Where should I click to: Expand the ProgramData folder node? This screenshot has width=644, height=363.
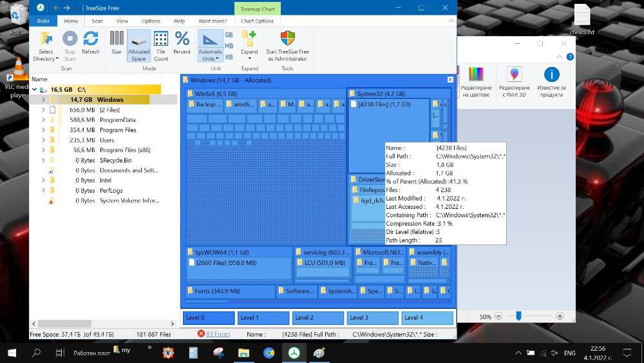coord(43,120)
